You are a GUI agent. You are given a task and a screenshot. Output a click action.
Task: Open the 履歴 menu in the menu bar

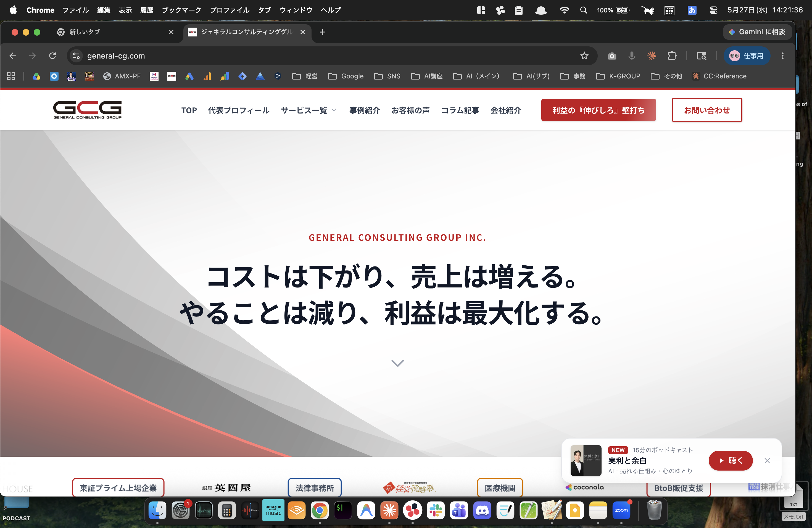pyautogui.click(x=147, y=10)
